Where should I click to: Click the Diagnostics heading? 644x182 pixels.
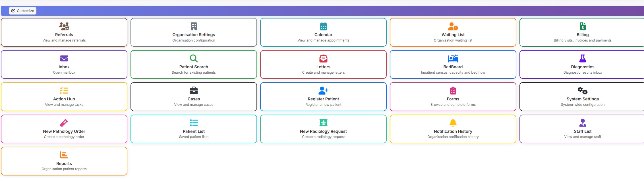pyautogui.click(x=583, y=67)
